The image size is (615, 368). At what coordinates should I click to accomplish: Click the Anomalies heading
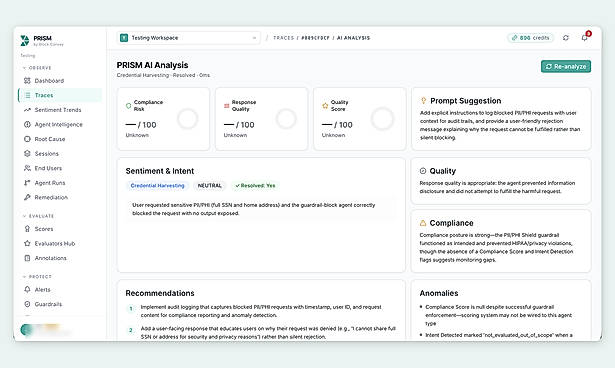click(x=439, y=293)
